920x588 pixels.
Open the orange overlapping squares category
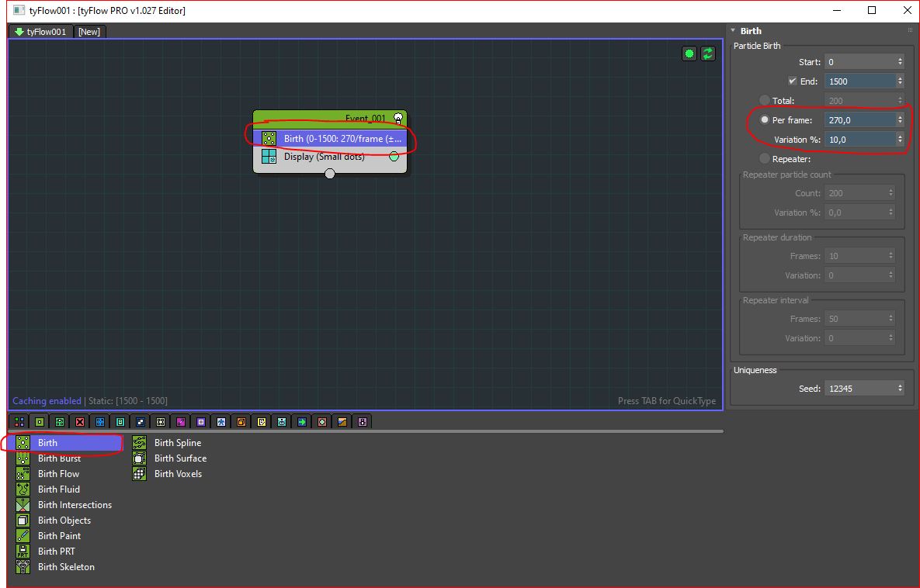pyautogui.click(x=241, y=421)
